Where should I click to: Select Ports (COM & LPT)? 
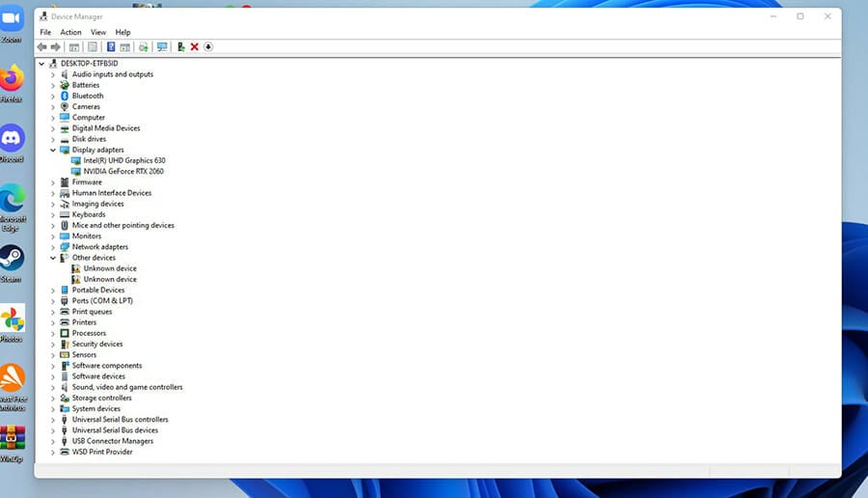tap(102, 301)
